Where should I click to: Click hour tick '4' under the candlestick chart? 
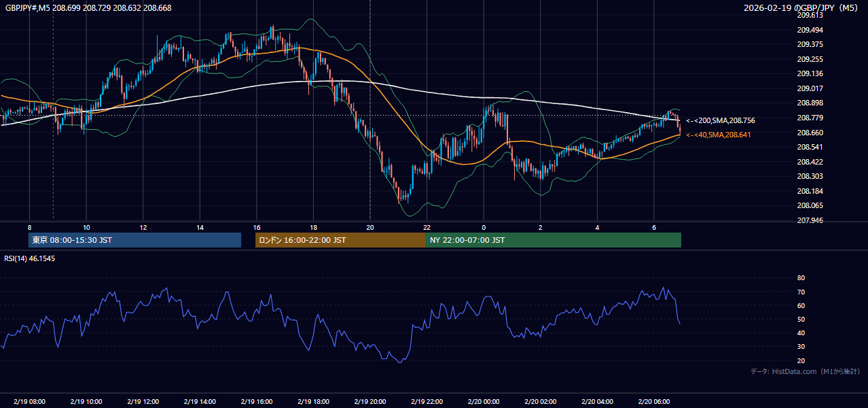pyautogui.click(x=597, y=227)
